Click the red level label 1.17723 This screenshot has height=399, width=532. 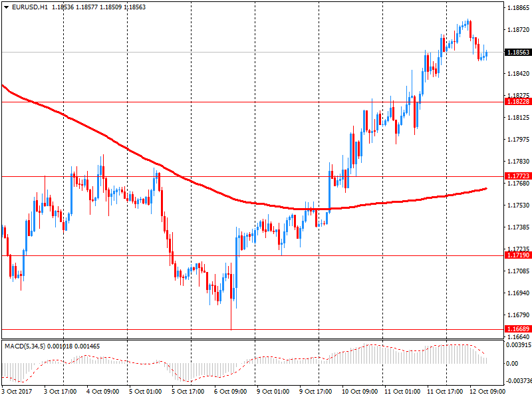pyautogui.click(x=518, y=176)
